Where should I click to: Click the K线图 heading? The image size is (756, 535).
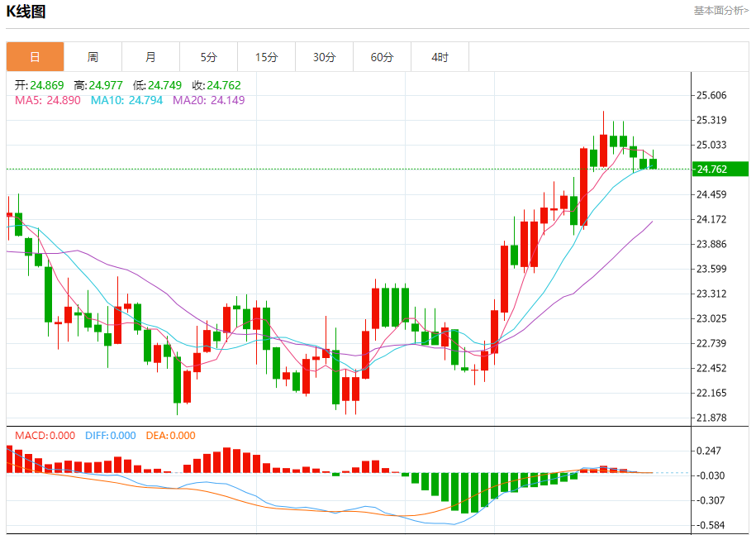coord(26,12)
